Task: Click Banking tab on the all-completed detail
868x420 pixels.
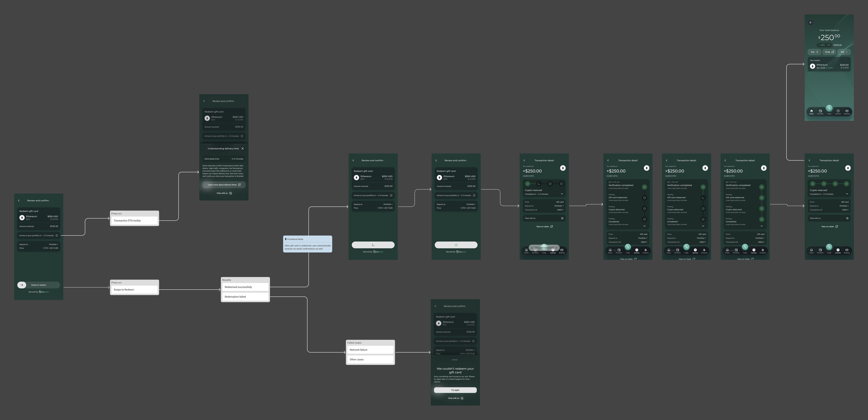Action: tap(847, 251)
